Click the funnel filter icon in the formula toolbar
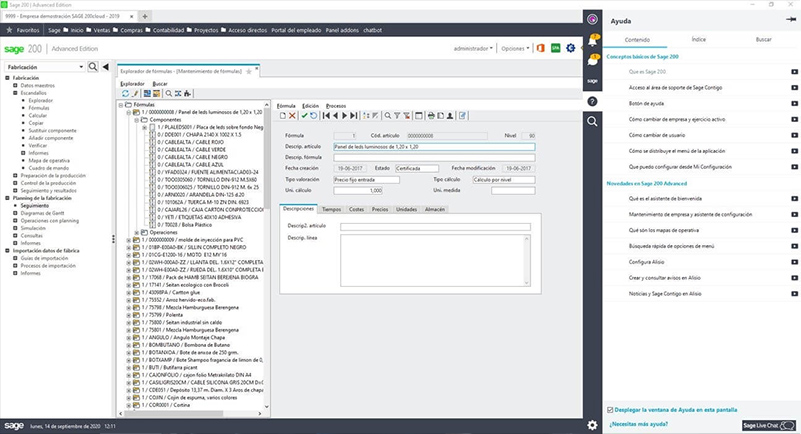Screen dimensions: 801x434 tap(397, 116)
